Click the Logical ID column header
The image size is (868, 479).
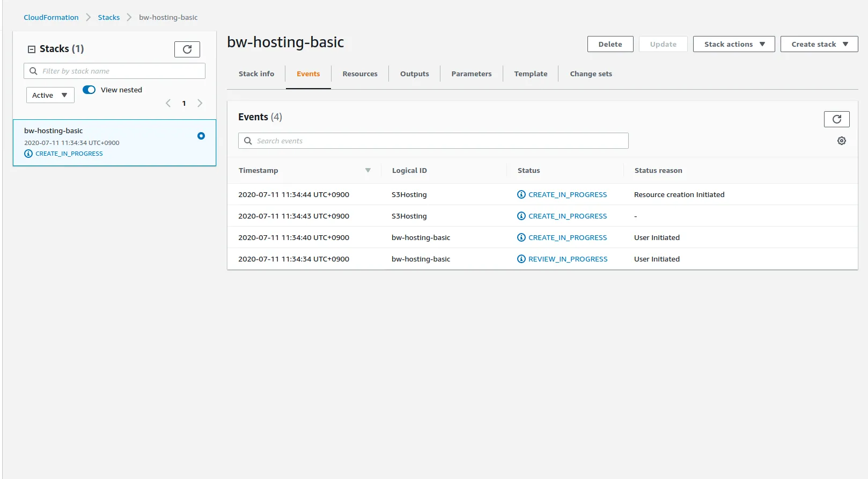[409, 170]
